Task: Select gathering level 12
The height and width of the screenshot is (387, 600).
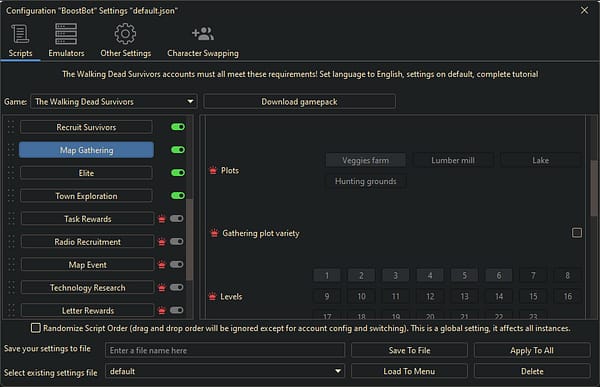Action: [x=430, y=296]
